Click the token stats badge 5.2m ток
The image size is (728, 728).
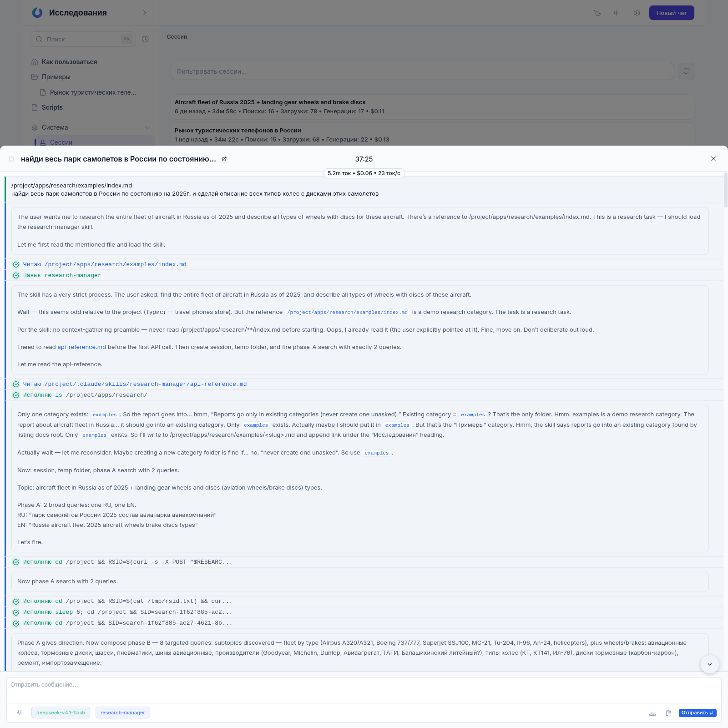[x=364, y=173]
